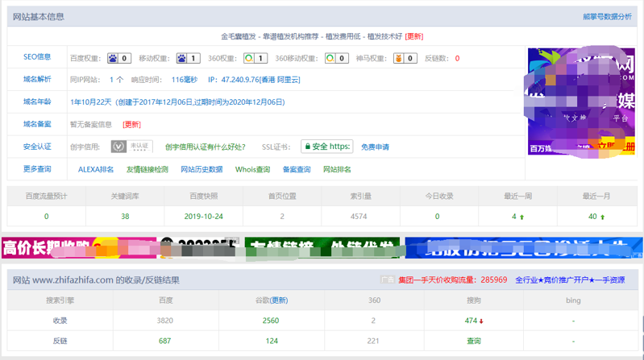The height and width of the screenshot is (360, 644).
Task: Click the 安全 https lock badge
Action: [x=327, y=147]
